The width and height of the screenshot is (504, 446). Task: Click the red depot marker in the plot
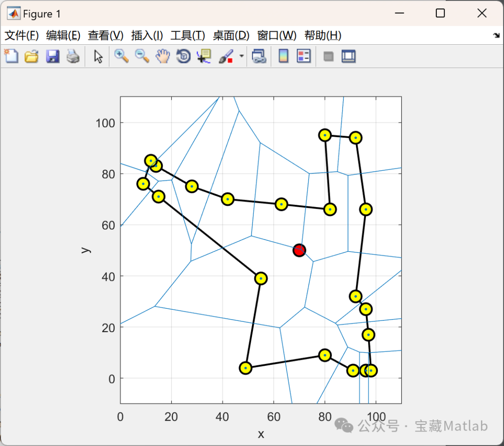[x=299, y=250]
